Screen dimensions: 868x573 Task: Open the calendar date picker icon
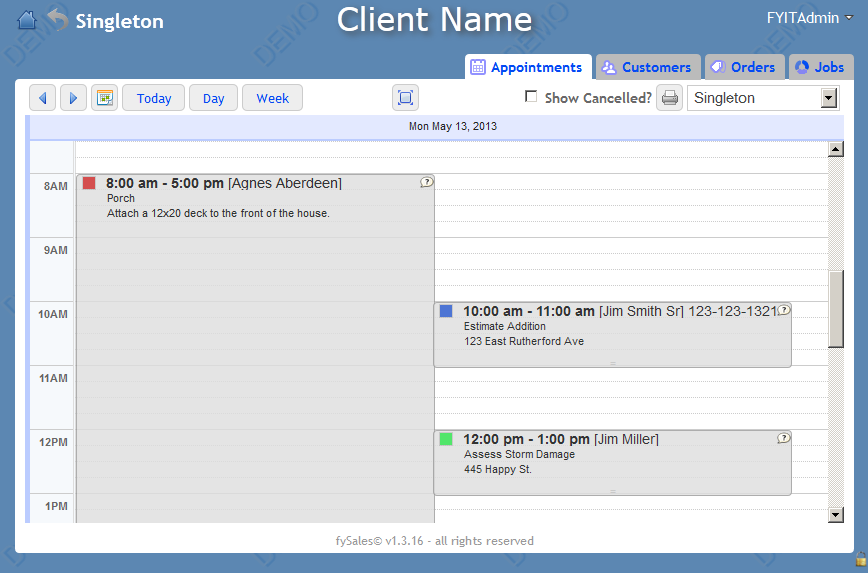pyautogui.click(x=105, y=98)
